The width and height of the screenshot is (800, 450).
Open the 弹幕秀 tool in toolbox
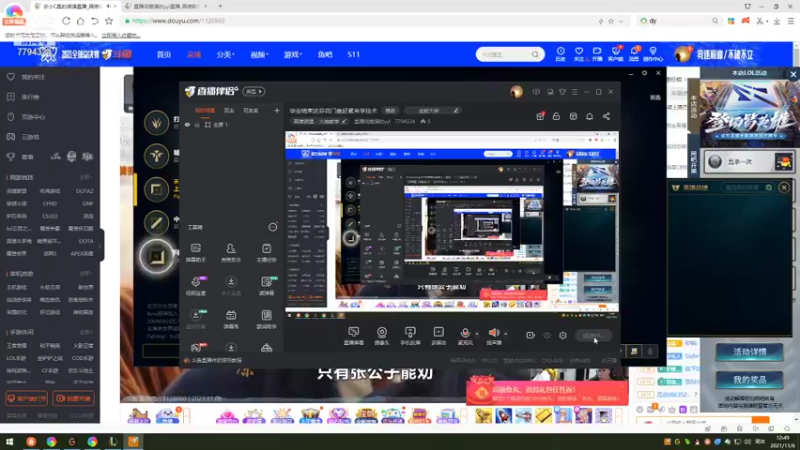pos(231,319)
